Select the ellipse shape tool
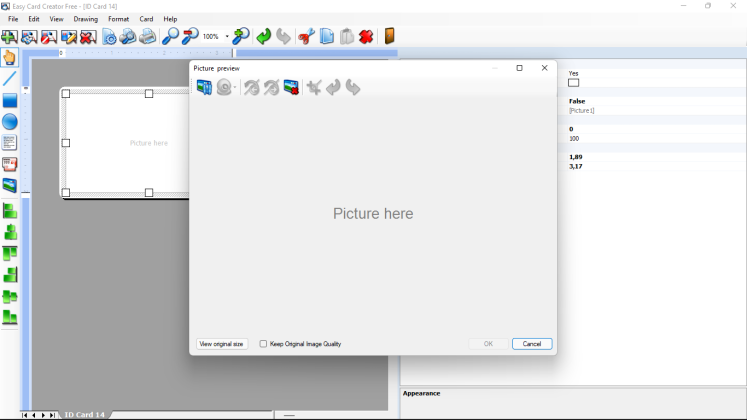This screenshot has width=747, height=420. point(10,121)
